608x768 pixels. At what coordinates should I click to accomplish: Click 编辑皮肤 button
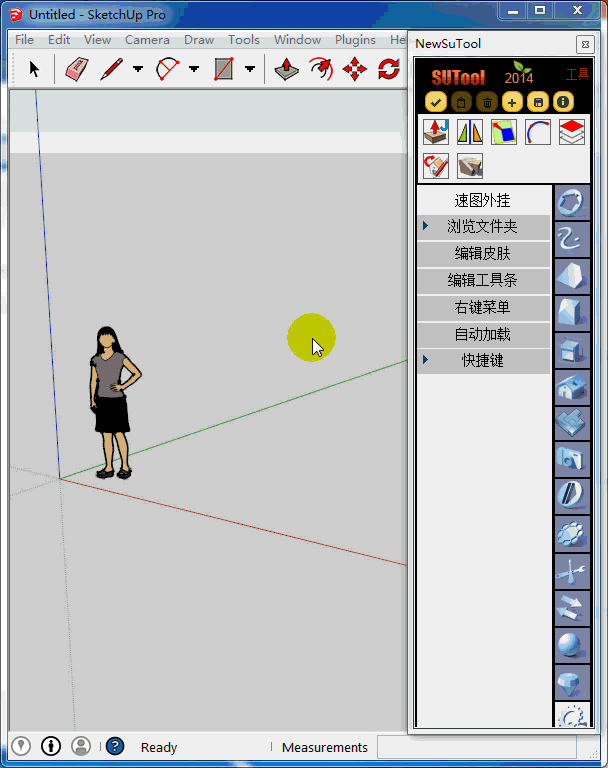(x=484, y=254)
